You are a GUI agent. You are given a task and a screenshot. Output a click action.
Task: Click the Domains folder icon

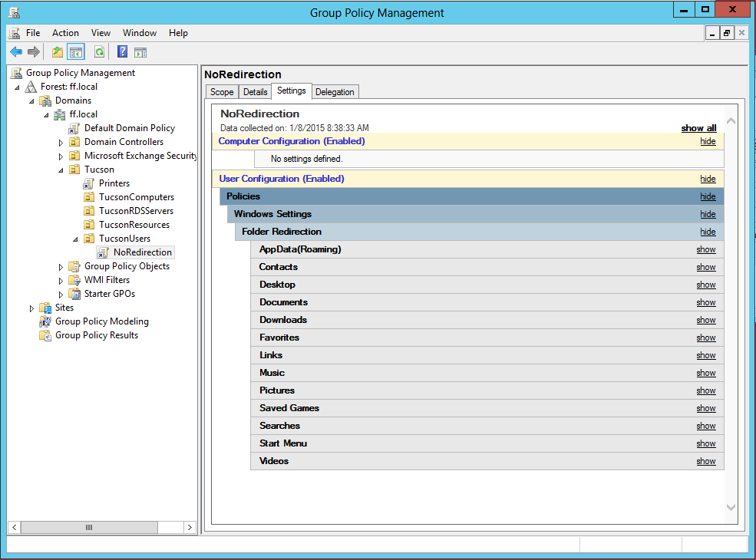[x=45, y=100]
